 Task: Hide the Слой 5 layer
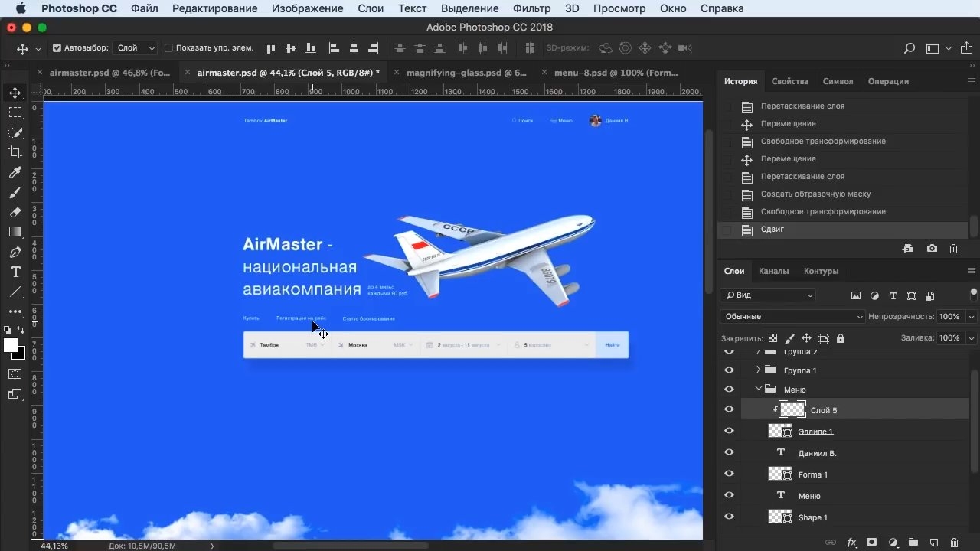pyautogui.click(x=729, y=410)
